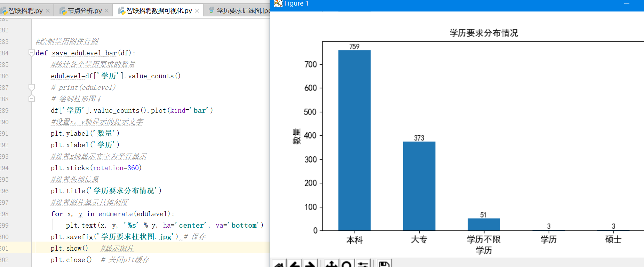The width and height of the screenshot is (644, 267).
Task: Click the plt.show() code on line 301
Action: click(70, 248)
